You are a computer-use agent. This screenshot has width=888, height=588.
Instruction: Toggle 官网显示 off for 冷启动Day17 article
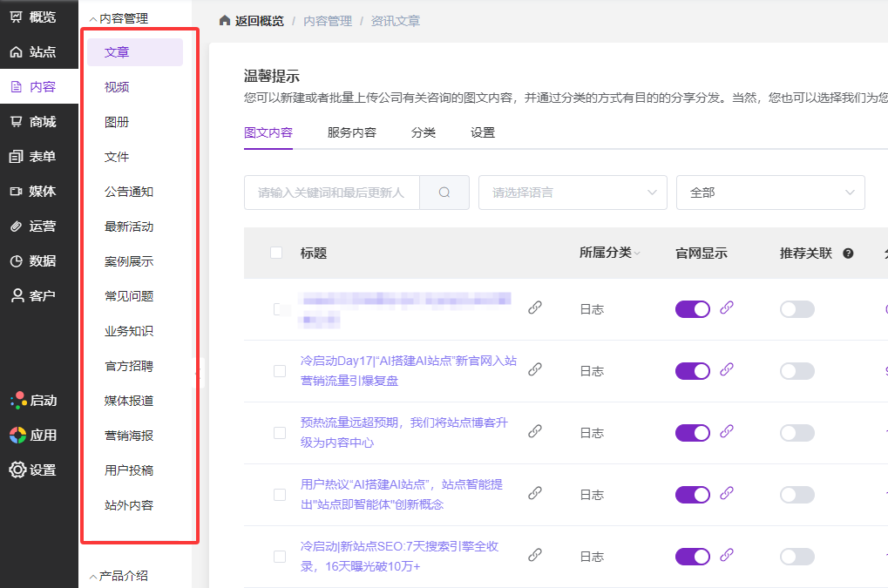(693, 371)
